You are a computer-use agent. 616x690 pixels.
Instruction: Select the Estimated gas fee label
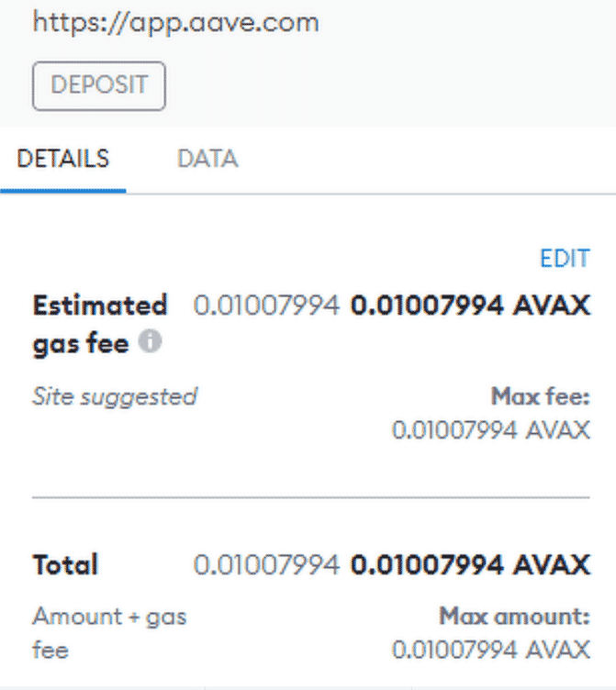[100, 324]
